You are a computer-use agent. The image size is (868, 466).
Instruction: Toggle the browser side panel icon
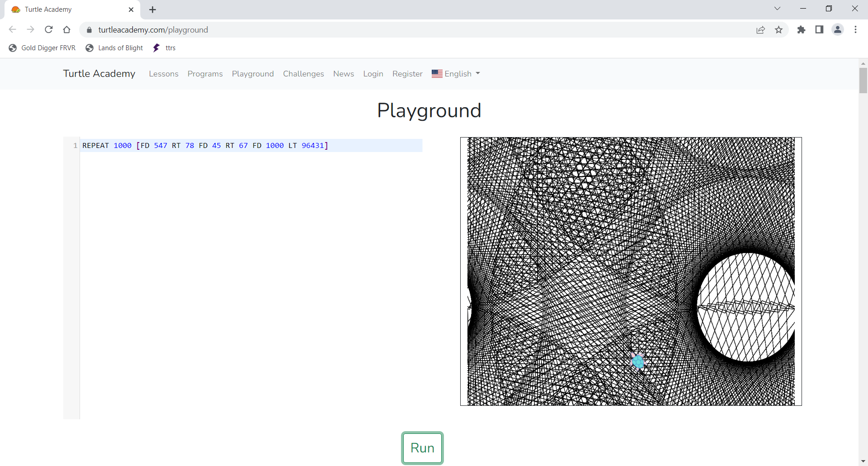pyautogui.click(x=819, y=30)
